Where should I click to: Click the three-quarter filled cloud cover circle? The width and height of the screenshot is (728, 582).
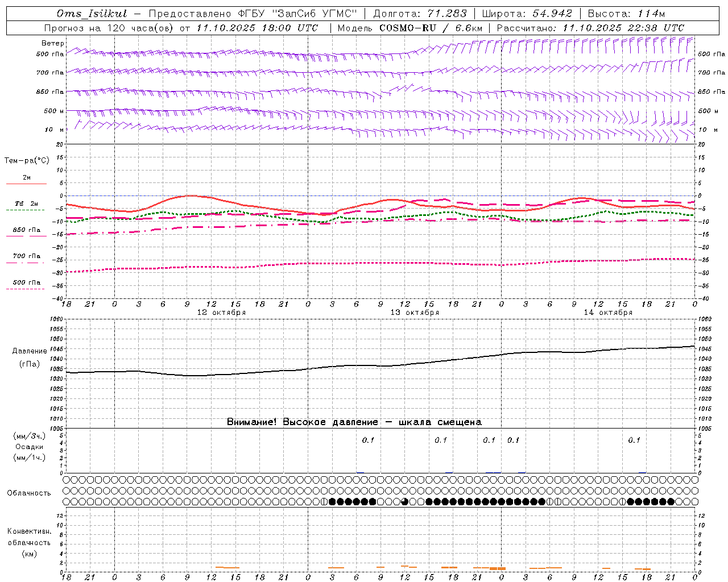[405, 501]
